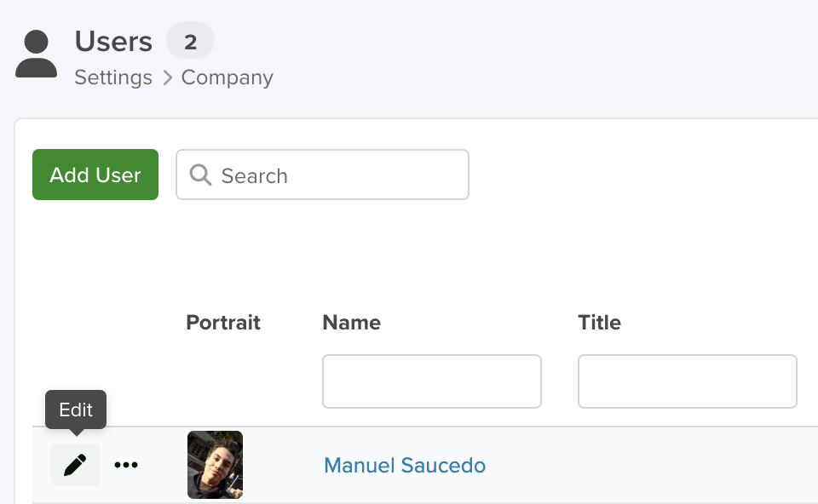Click Manuel Saucedo's portrait thumbnail

click(x=215, y=465)
